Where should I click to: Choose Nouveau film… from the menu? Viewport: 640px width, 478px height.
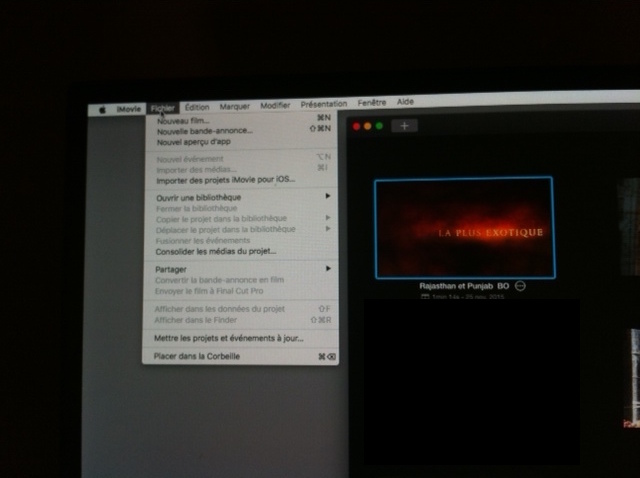(243, 120)
